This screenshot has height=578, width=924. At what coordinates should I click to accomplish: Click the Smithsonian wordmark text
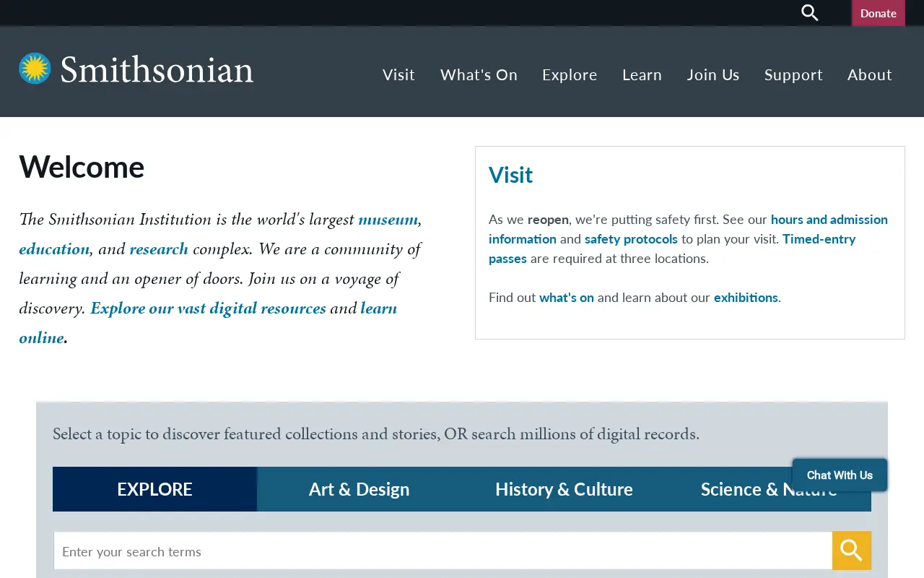point(157,70)
